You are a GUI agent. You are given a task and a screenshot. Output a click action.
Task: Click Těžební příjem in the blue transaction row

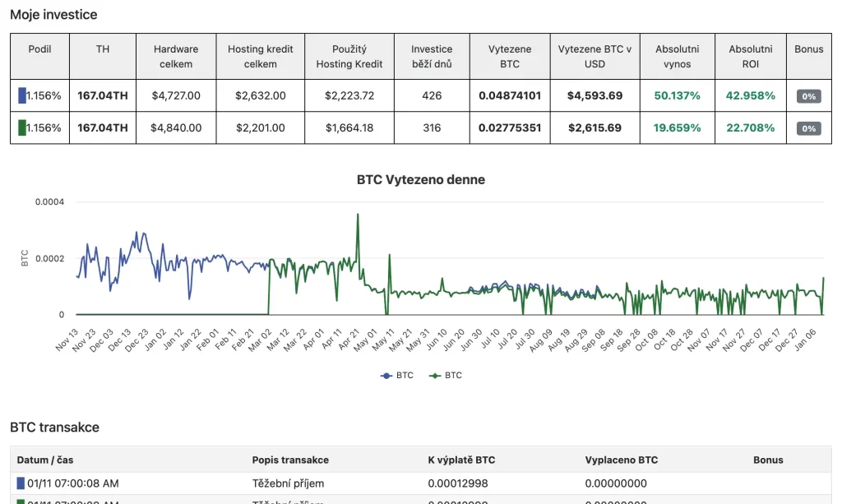(288, 483)
